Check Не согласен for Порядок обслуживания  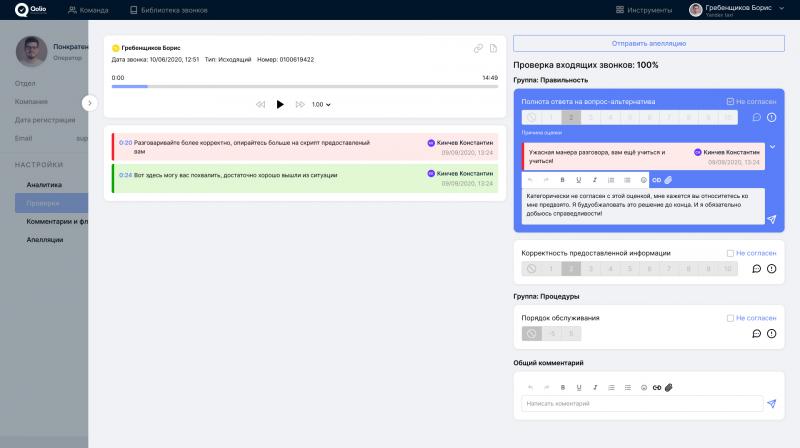(731, 318)
